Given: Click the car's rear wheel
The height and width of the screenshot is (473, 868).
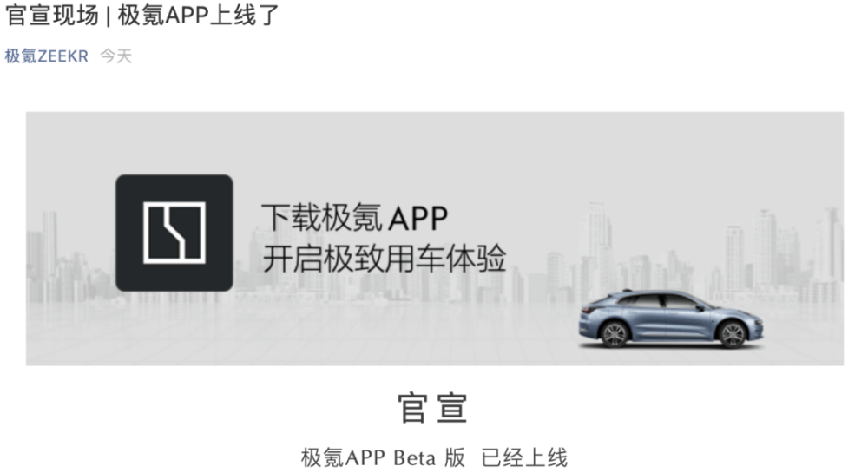Looking at the screenshot, I should tap(733, 334).
